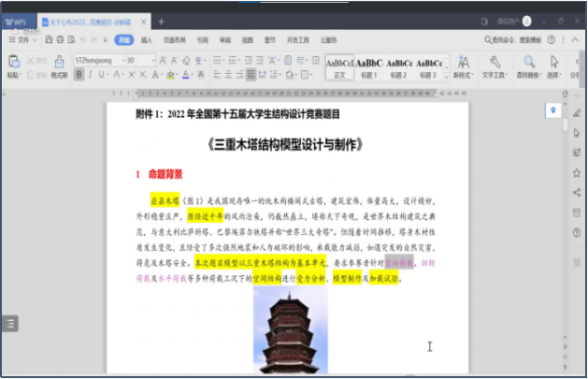
Task: Apply the 标题 1 style
Action: (x=369, y=66)
